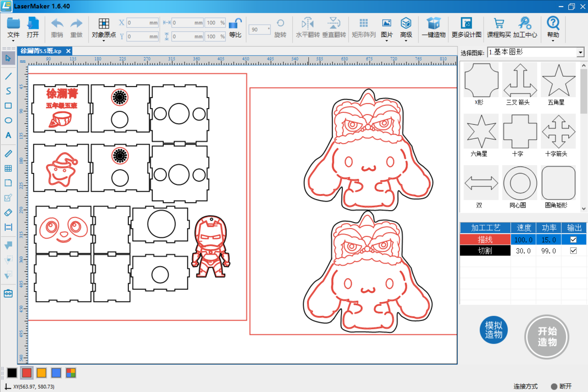Edit 描线 speed value 100.0
Viewport: 588px width, 392px height.
(x=523, y=239)
